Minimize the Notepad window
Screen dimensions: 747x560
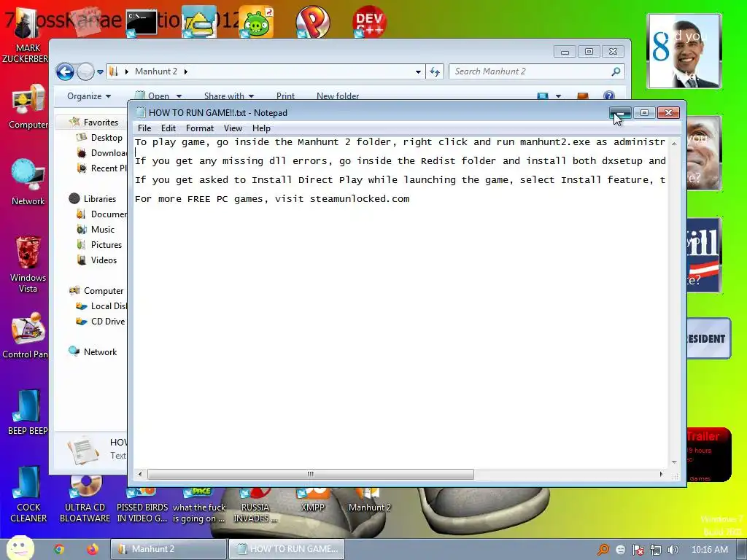click(620, 113)
